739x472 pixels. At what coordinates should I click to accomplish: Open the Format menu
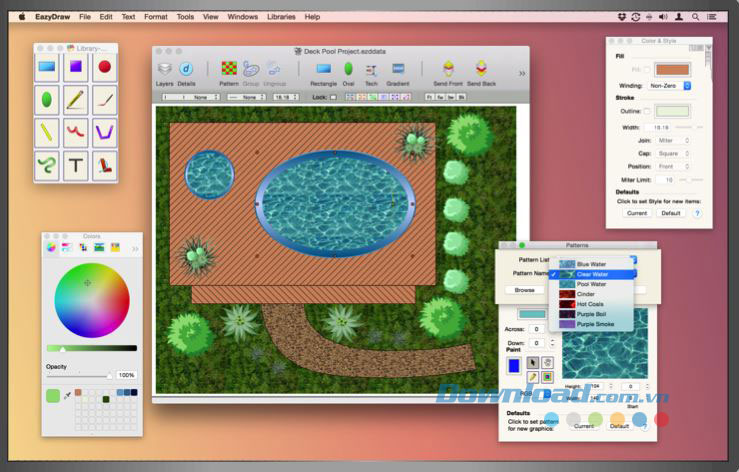click(155, 16)
